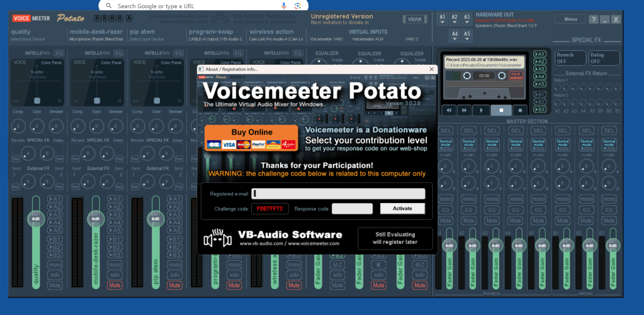Viewport: 644px width, 315px height.
Task: Click the VISA card icon
Action: click(229, 145)
